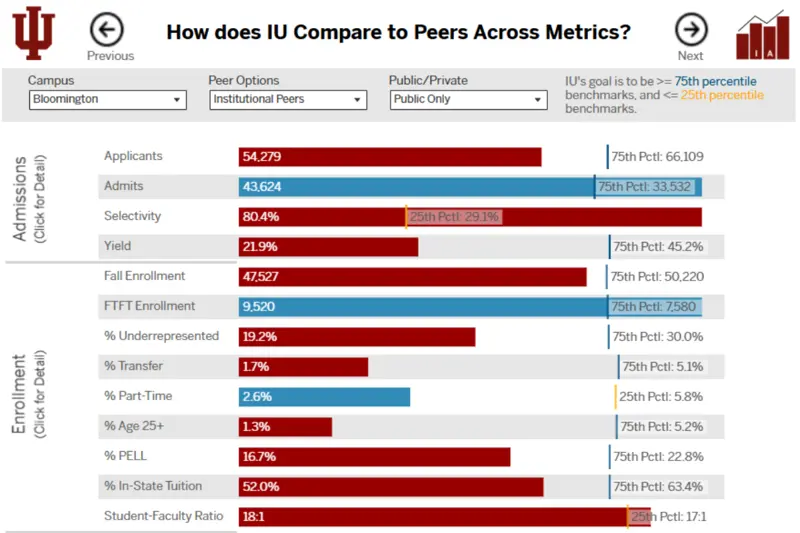The width and height of the screenshot is (800, 533).
Task: Open the Campus dropdown showing Bloomington
Action: 108,100
